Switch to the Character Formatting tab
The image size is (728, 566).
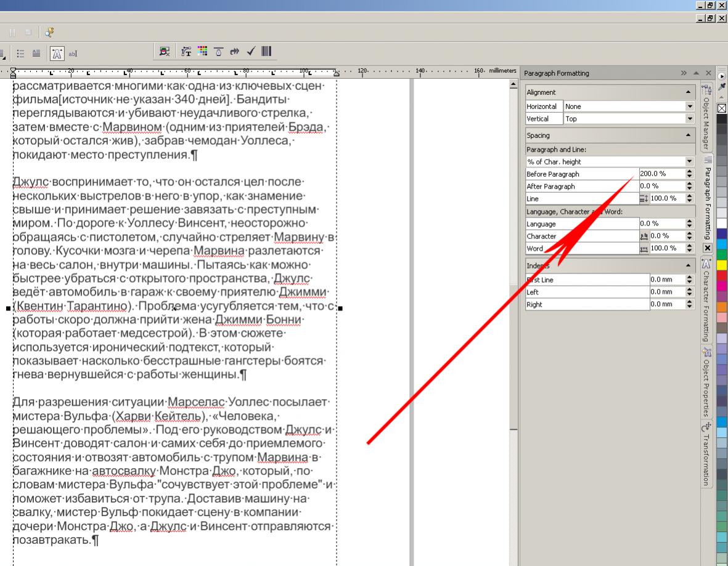[706, 301]
